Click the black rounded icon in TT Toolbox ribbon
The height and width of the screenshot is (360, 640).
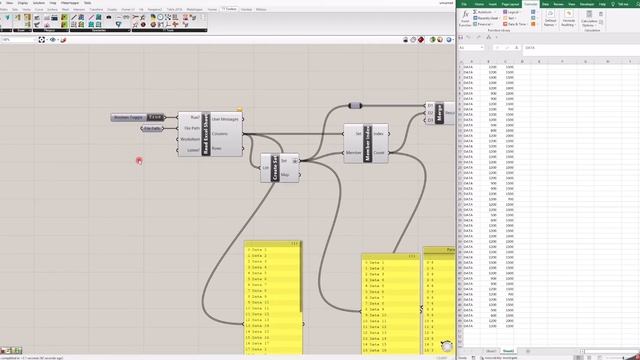point(109,17)
